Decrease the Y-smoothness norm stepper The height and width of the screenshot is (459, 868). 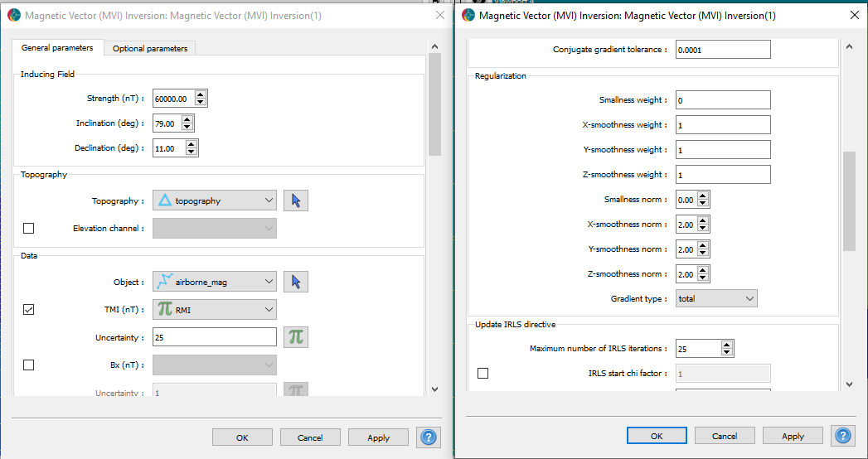click(702, 254)
